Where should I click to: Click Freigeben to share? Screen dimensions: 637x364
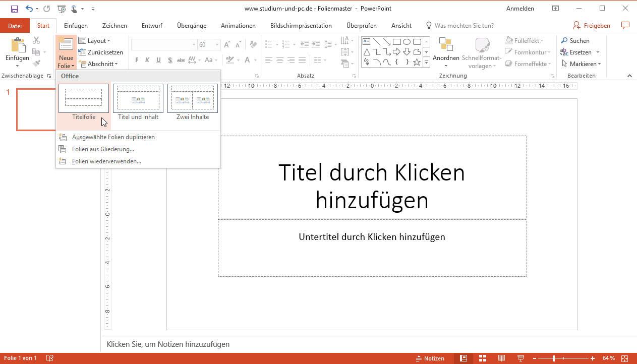point(592,26)
